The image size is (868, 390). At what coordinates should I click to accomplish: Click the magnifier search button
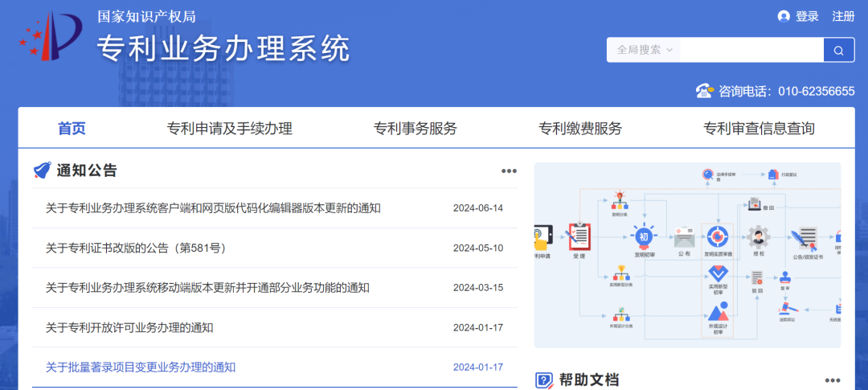(838, 50)
